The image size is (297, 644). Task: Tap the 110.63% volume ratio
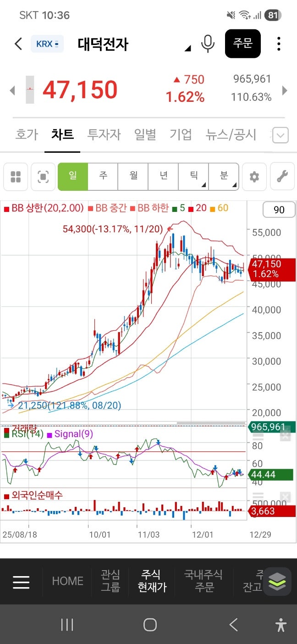(x=252, y=97)
